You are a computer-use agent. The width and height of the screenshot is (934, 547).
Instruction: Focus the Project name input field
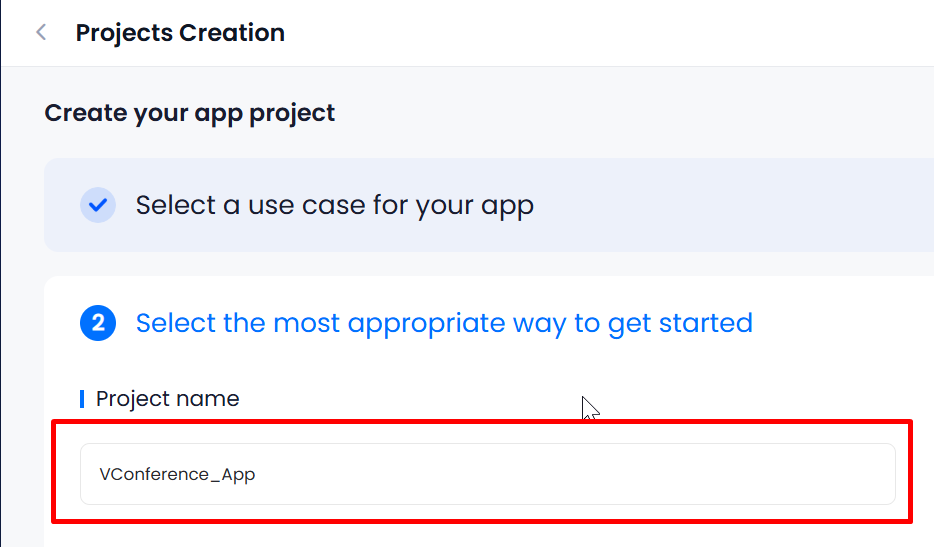click(x=488, y=474)
